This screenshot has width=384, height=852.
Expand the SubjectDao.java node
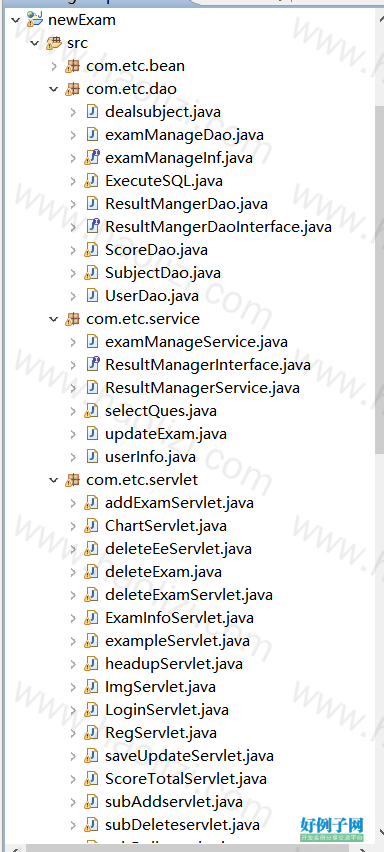[73, 273]
